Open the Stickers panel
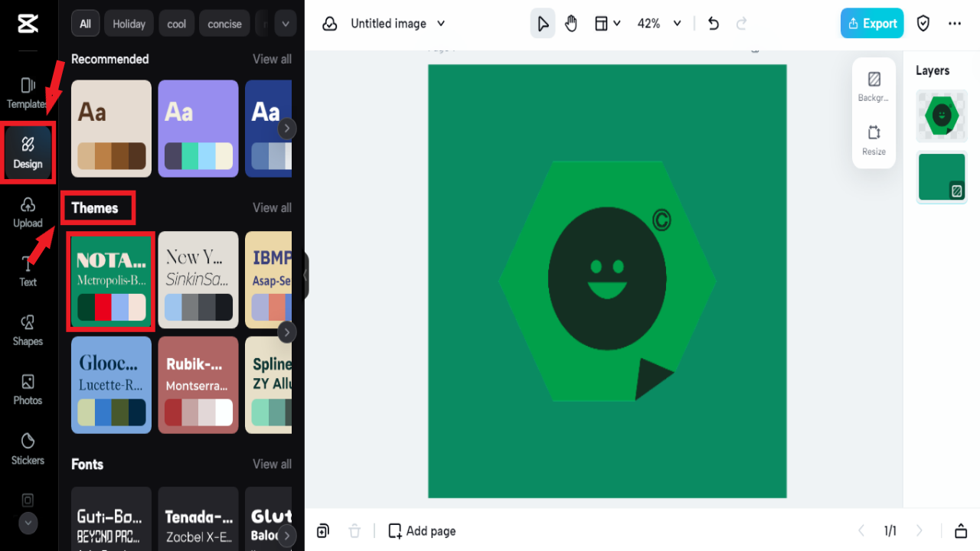This screenshot has height=551, width=980. pos(28,448)
